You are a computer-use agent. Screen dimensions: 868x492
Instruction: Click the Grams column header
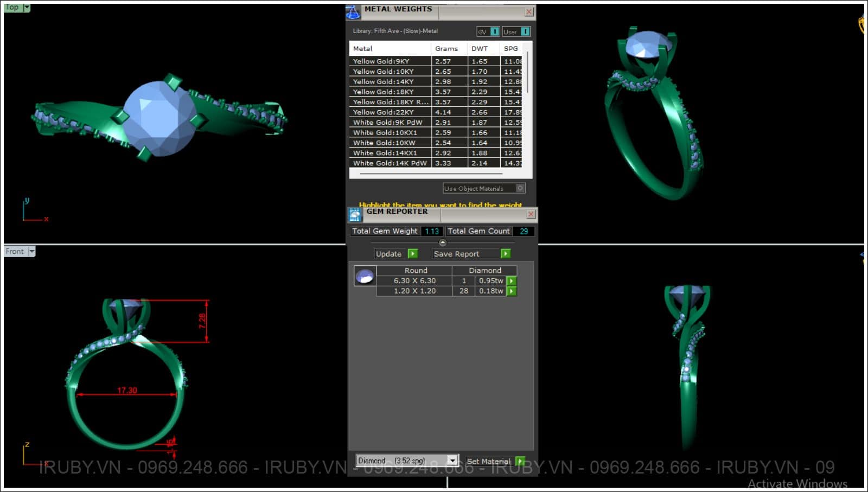449,48
